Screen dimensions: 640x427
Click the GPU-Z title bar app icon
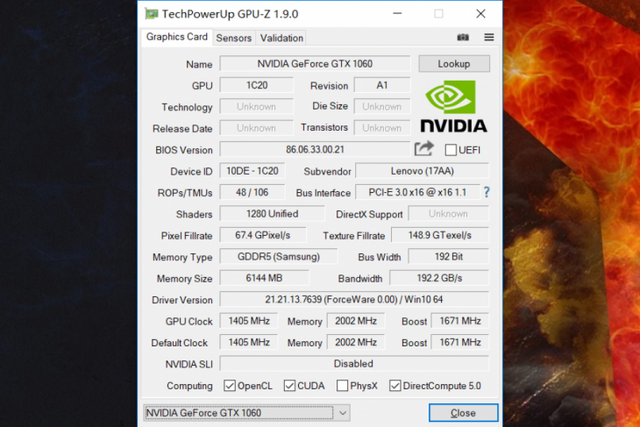tap(151, 14)
